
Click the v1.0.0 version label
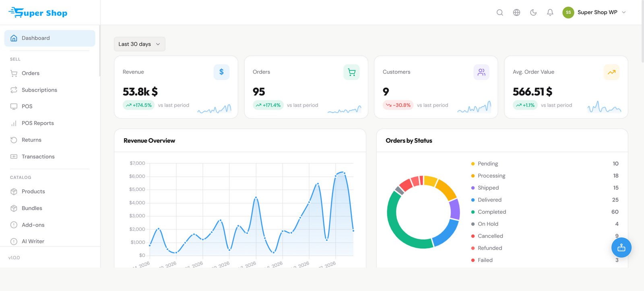[x=14, y=258]
